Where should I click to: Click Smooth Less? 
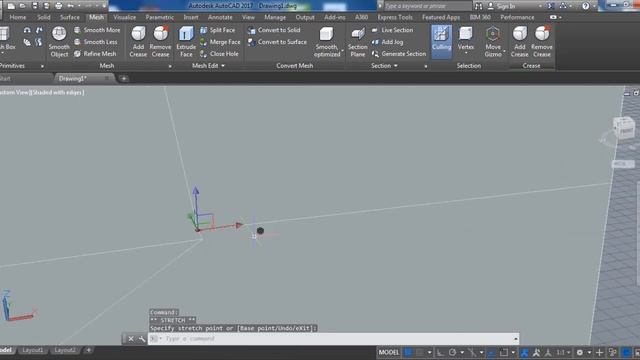click(x=96, y=42)
